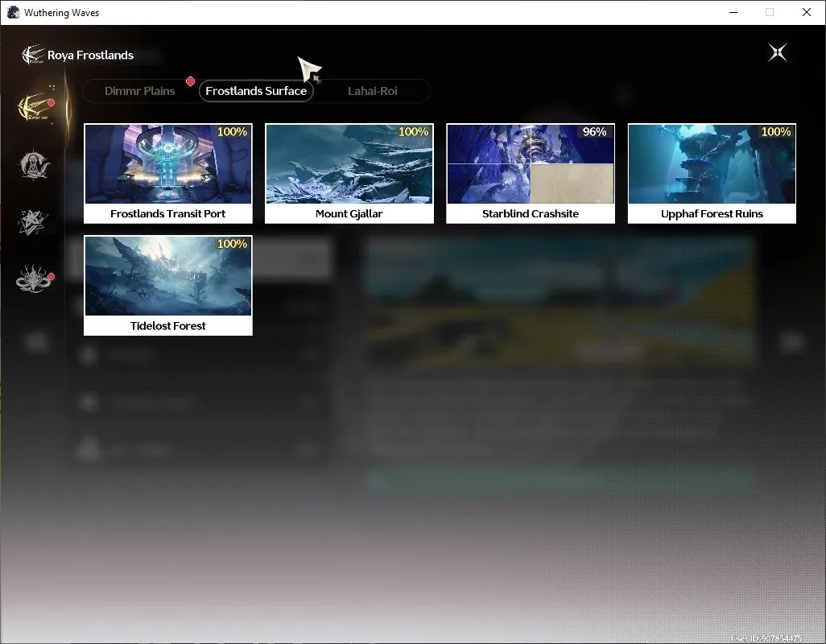Select the second sidebar region emblem
The image size is (826, 644).
coord(35,165)
